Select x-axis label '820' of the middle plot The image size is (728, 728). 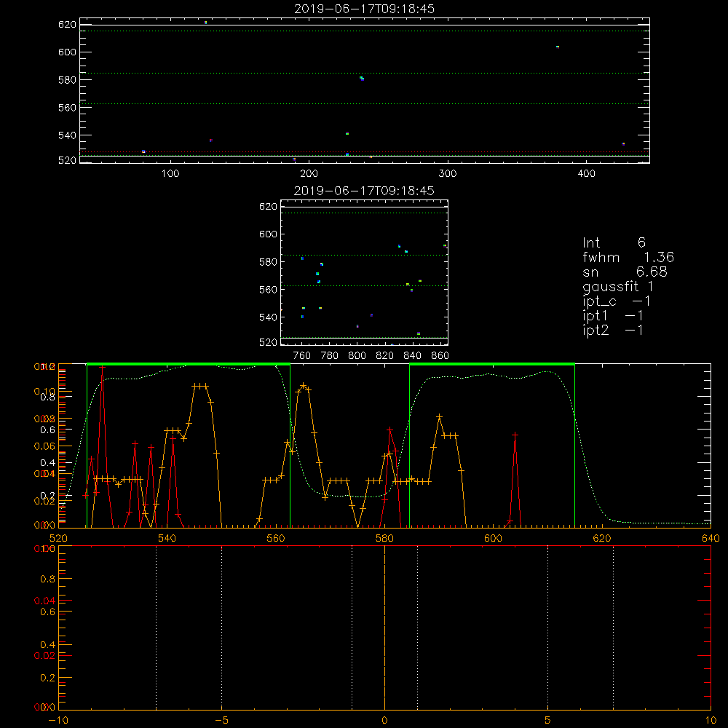tap(385, 356)
